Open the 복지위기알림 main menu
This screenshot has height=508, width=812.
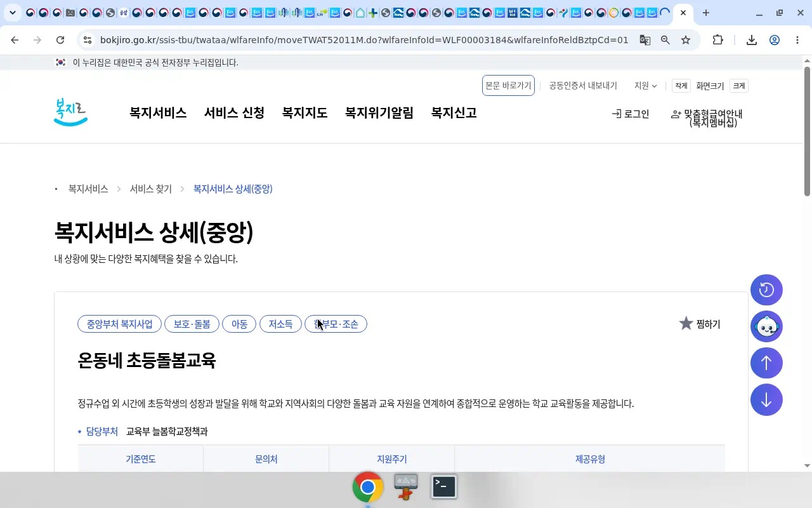[x=379, y=113]
